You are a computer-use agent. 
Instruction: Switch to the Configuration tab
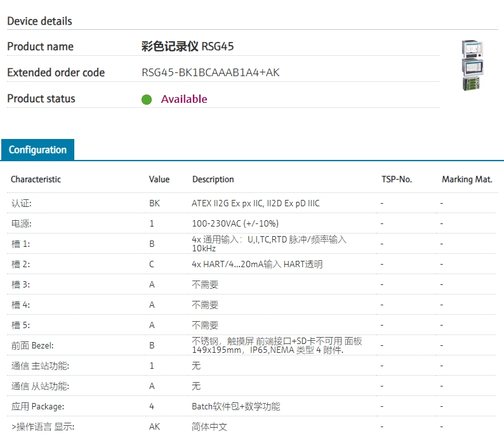[x=37, y=150]
